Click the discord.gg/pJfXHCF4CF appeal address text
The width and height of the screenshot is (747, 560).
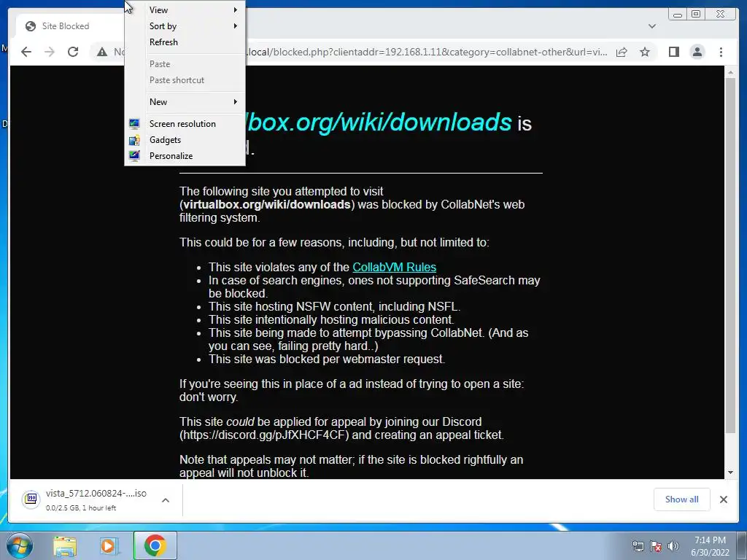tap(264, 435)
